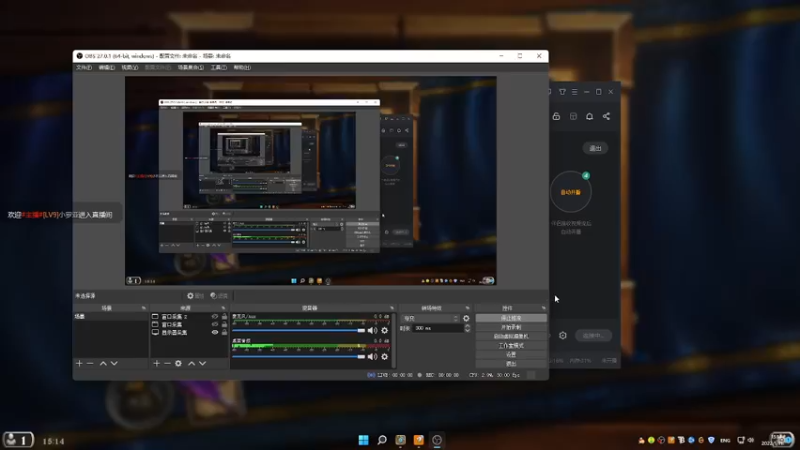The height and width of the screenshot is (450, 800).
Task: Toggle visibility of 窗口采集 2 source
Action: point(215,316)
